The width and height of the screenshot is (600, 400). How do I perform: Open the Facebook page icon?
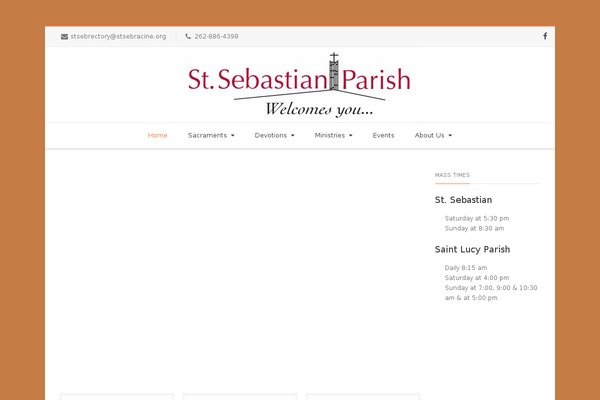click(545, 36)
